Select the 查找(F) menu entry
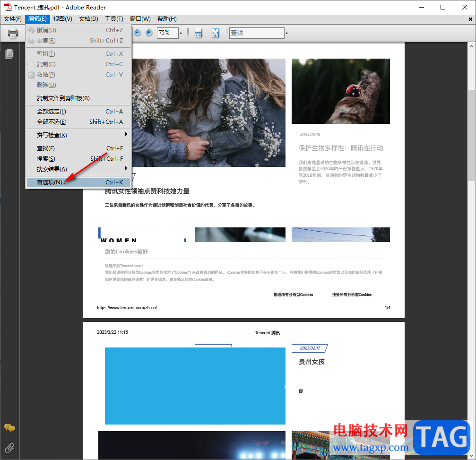Viewport: 476px width, 460px height. click(78, 148)
